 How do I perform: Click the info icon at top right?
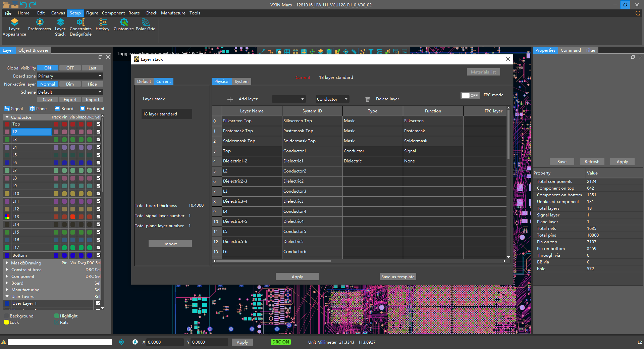[638, 13]
